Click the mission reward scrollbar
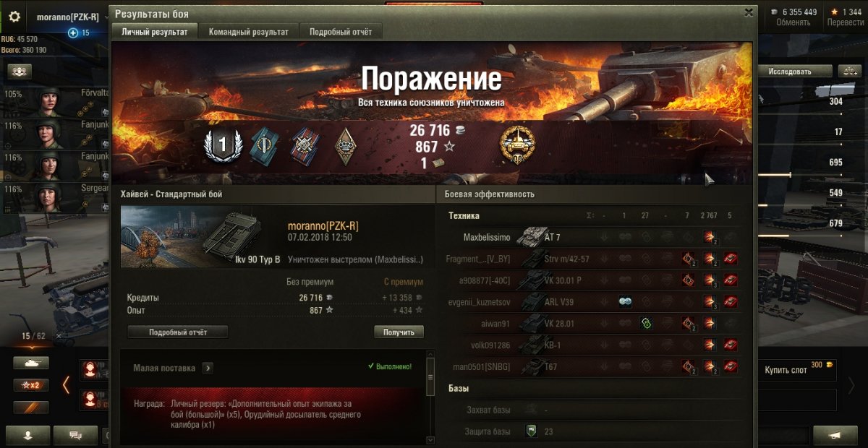Screen dimensions: 868x448 [430, 397]
